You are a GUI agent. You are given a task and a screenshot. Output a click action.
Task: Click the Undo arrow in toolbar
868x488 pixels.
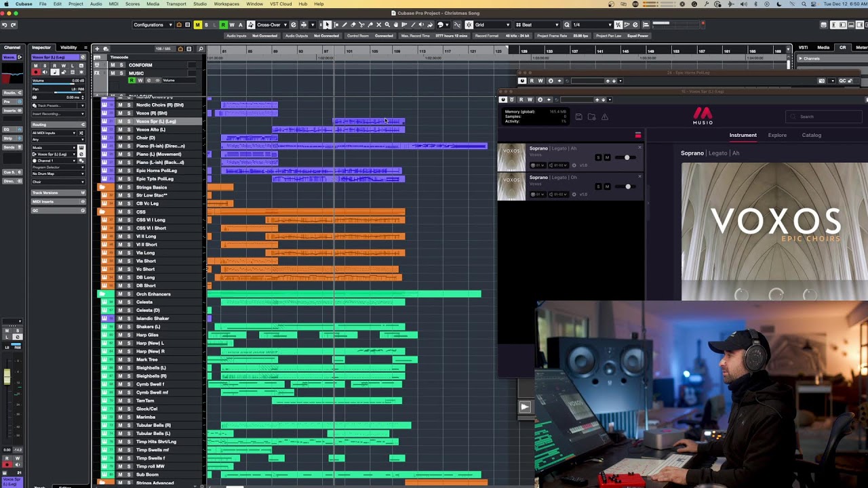(x=5, y=25)
